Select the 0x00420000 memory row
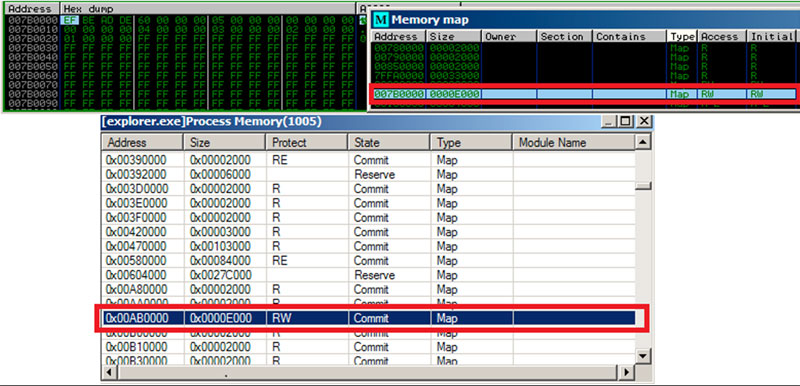The image size is (800, 386). pos(368,232)
